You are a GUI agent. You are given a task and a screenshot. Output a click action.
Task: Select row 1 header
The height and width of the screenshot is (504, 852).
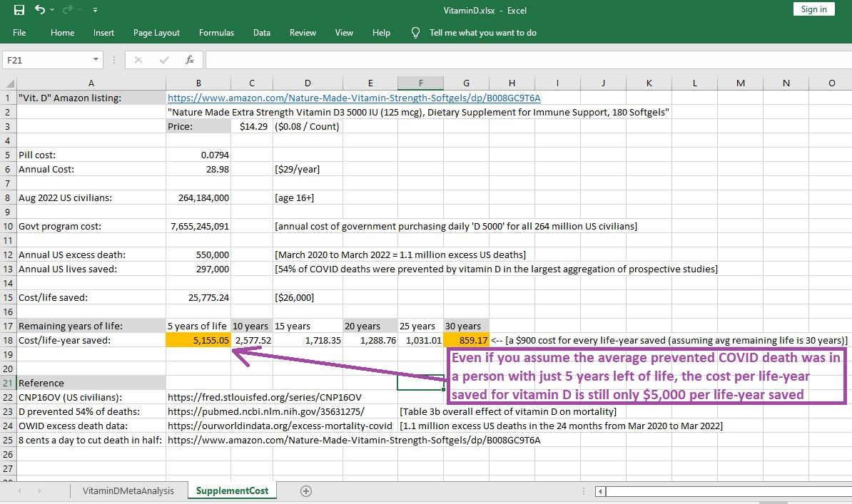[x=8, y=98]
